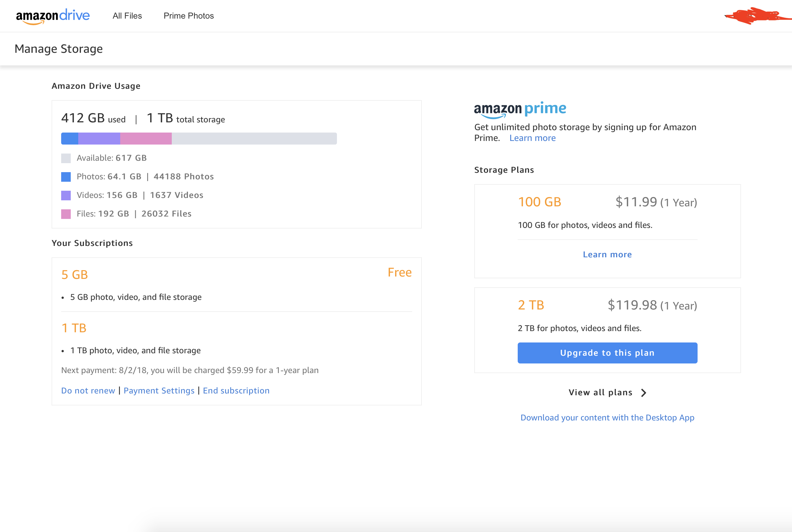Click the blue Photos legend square
The height and width of the screenshot is (532, 792).
coord(66,177)
